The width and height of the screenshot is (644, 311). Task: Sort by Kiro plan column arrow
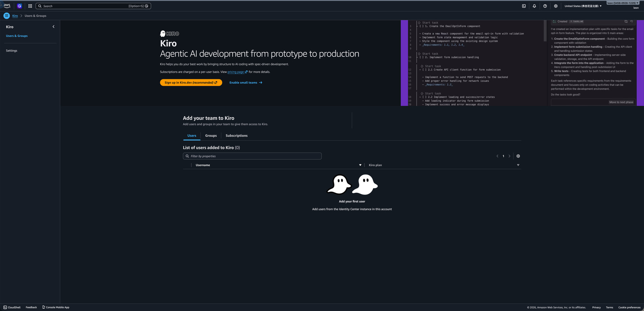pos(518,165)
